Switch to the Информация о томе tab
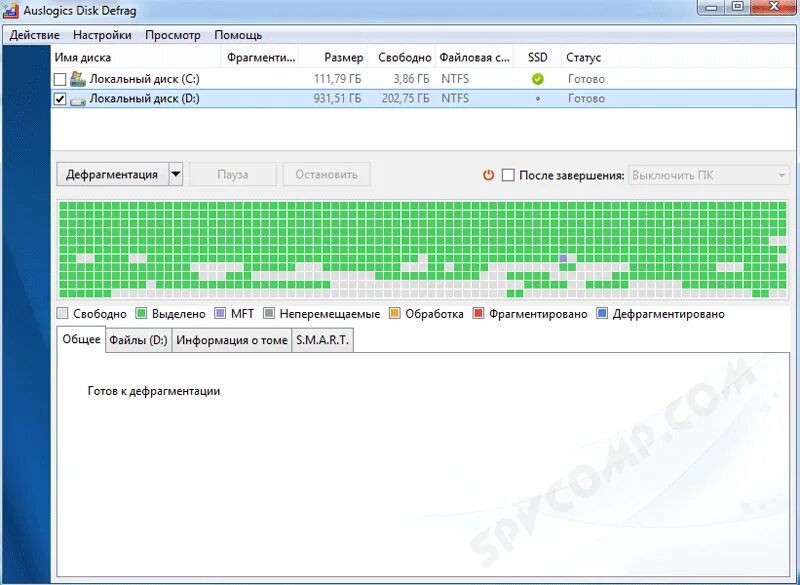The image size is (800, 585). click(x=232, y=340)
